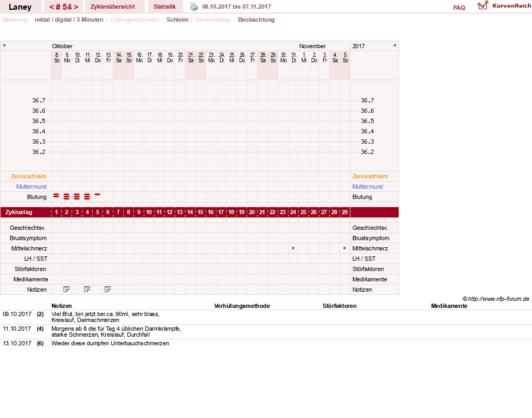Click Störfaktoren column header in notes table
The width and height of the screenshot is (532, 418).
[x=339, y=306]
